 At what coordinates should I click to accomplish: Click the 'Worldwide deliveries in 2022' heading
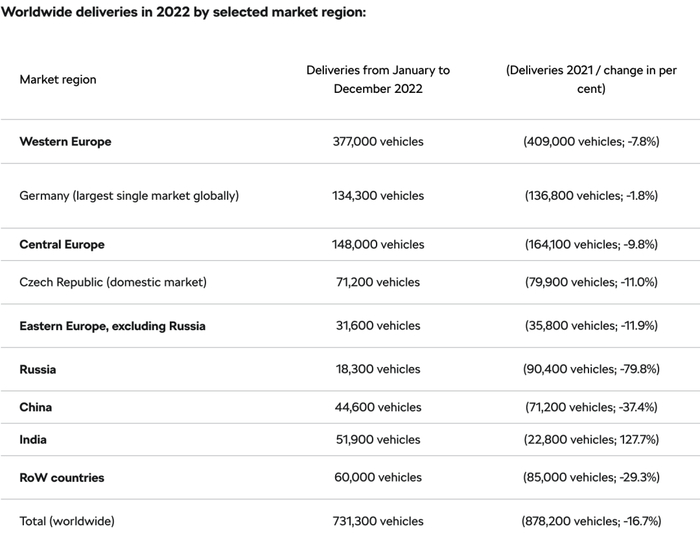[183, 12]
